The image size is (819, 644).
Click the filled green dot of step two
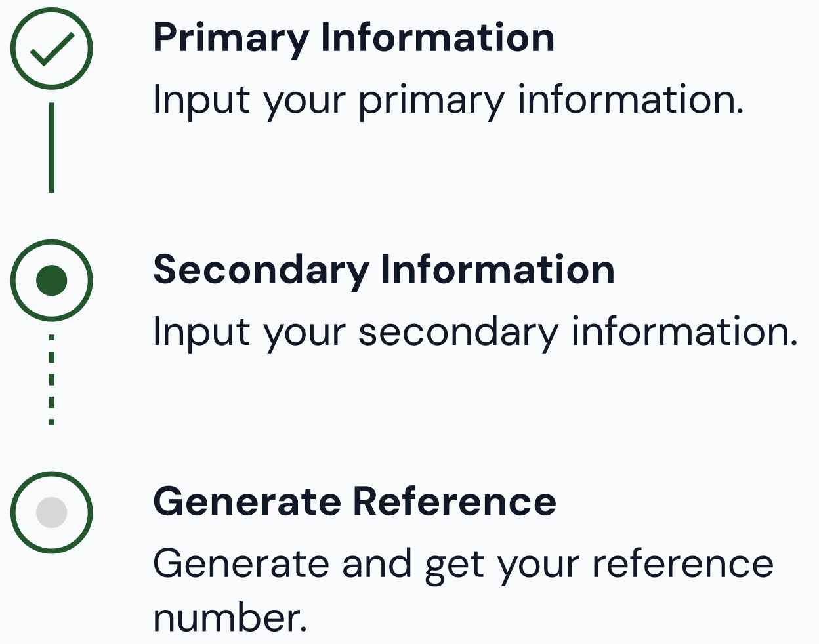tap(52, 280)
